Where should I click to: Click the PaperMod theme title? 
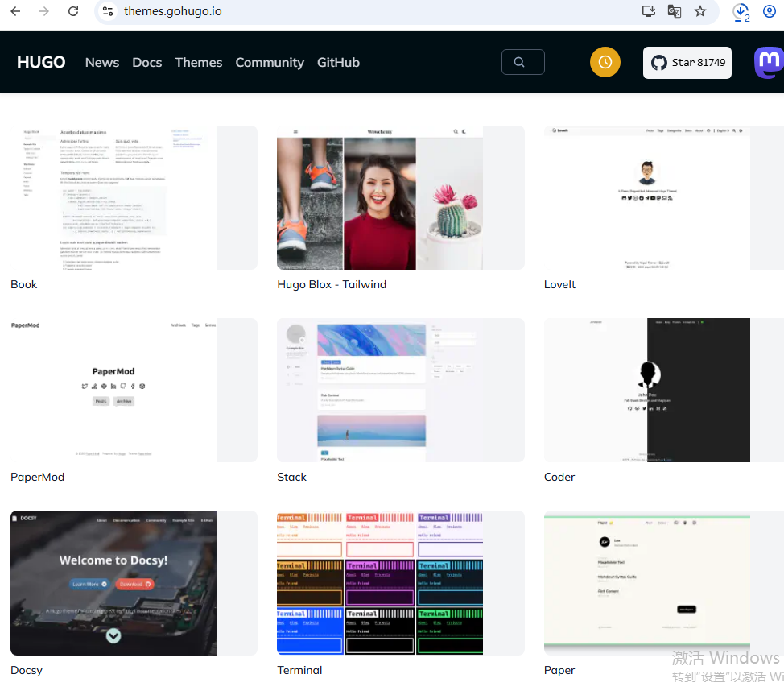[38, 478]
